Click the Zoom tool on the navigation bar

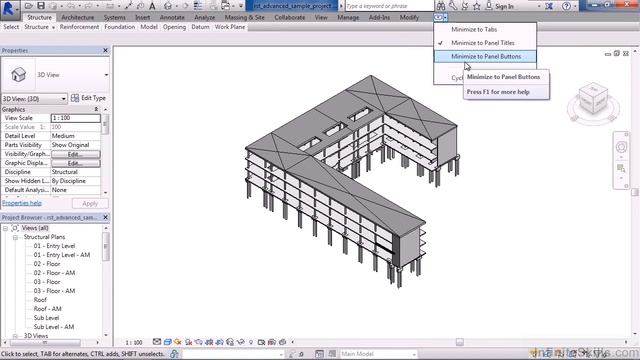[621, 168]
